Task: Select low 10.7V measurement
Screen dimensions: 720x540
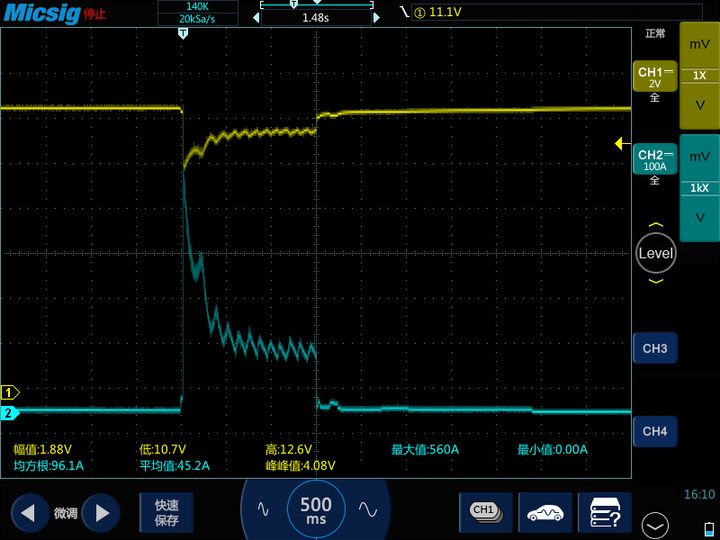Action: click(x=163, y=450)
